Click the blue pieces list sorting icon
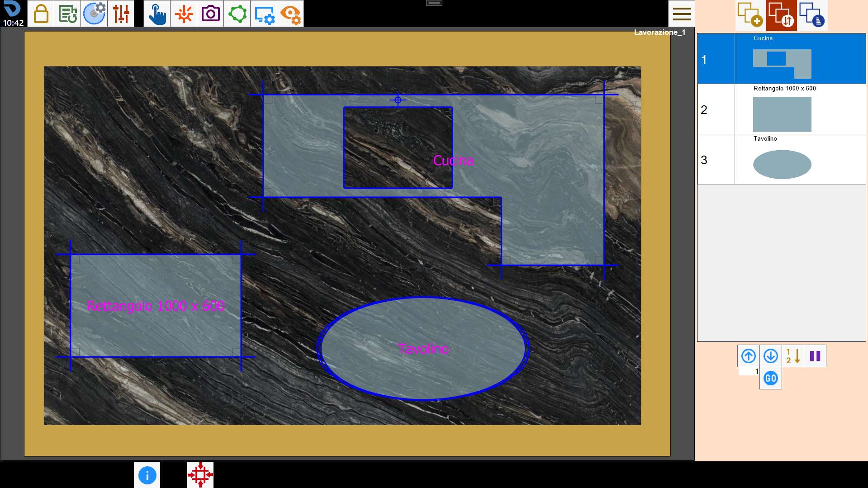Screen dimensions: 868x488 coord(812,15)
